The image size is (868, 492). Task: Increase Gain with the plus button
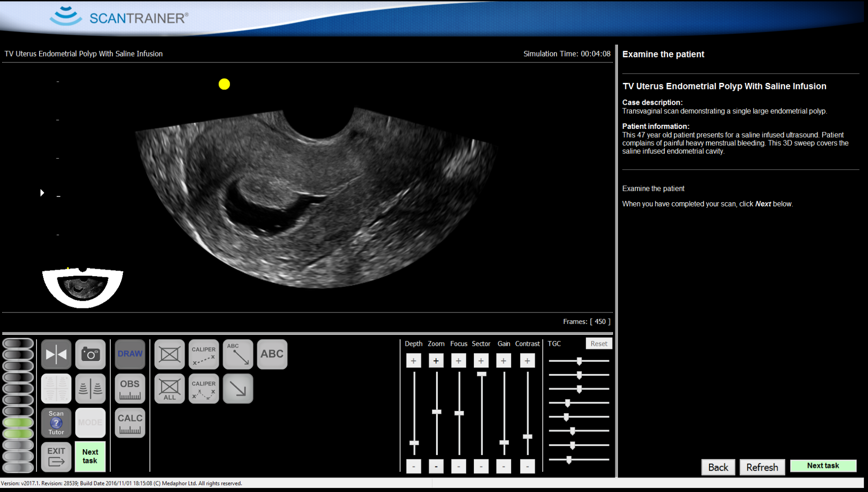coord(503,361)
